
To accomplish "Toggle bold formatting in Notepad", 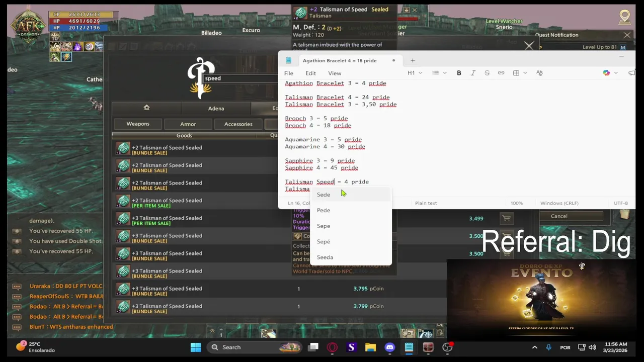I will point(459,73).
